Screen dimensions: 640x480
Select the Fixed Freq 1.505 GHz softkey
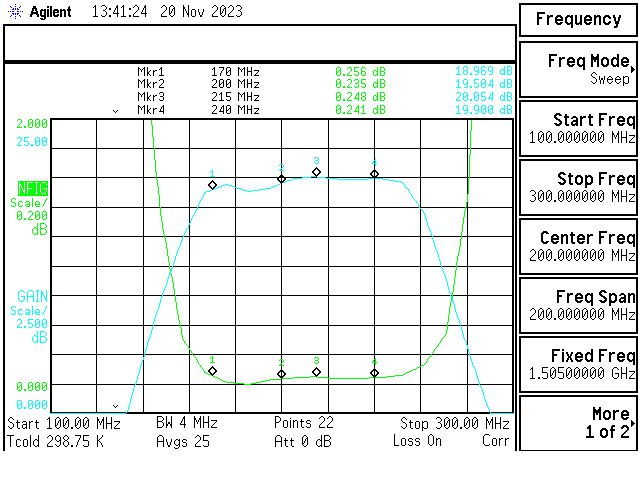578,365
